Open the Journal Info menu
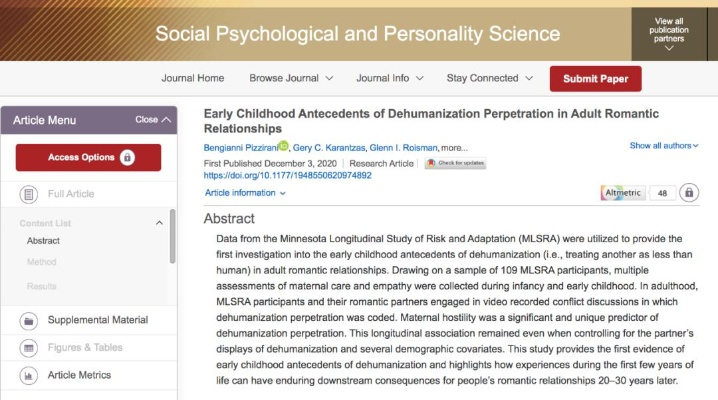 coord(389,78)
